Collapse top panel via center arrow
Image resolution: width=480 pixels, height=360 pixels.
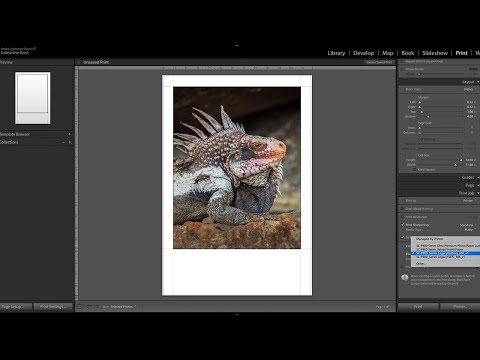tap(237, 45)
